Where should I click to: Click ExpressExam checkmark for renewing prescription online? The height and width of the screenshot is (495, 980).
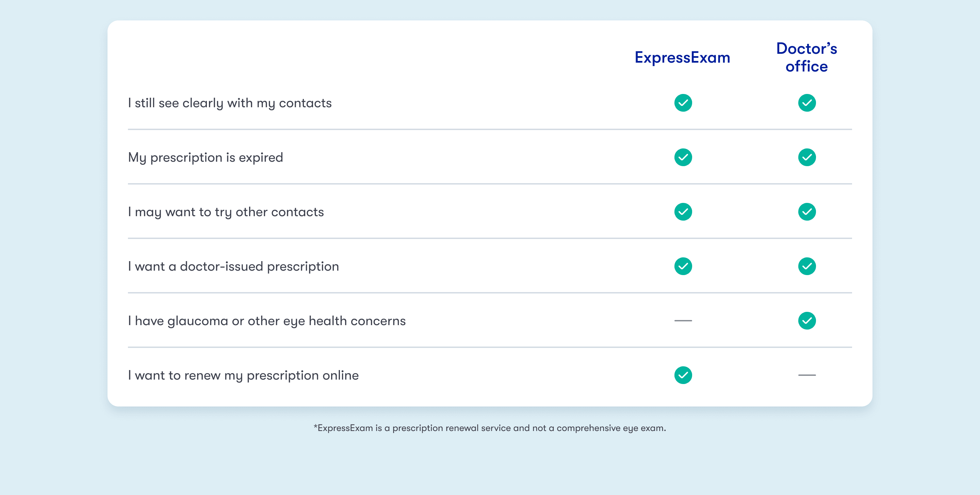(683, 375)
